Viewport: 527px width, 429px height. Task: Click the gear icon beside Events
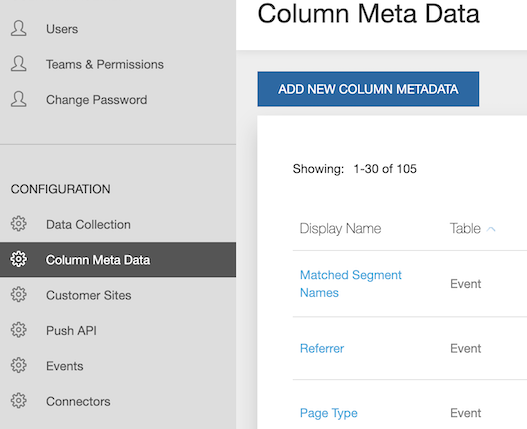click(x=18, y=365)
